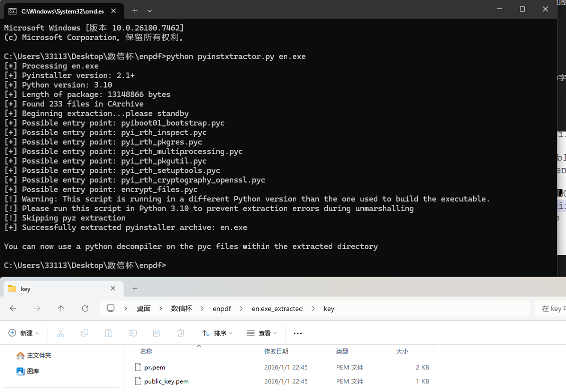
Task: Open 图库 (Gallery) in the sidebar
Action: tap(33, 371)
